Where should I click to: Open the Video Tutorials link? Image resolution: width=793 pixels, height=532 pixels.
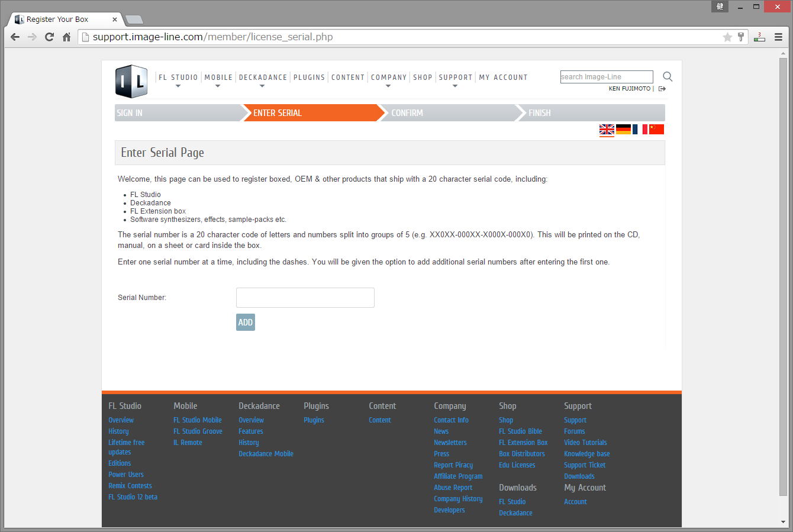point(586,443)
